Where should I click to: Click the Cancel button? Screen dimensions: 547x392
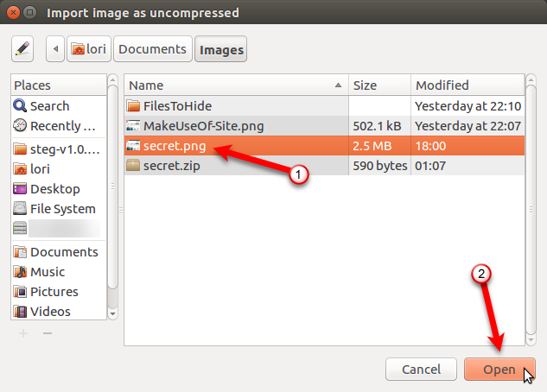(421, 370)
